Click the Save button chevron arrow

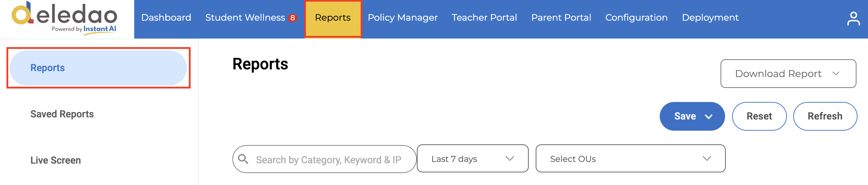coord(709,117)
